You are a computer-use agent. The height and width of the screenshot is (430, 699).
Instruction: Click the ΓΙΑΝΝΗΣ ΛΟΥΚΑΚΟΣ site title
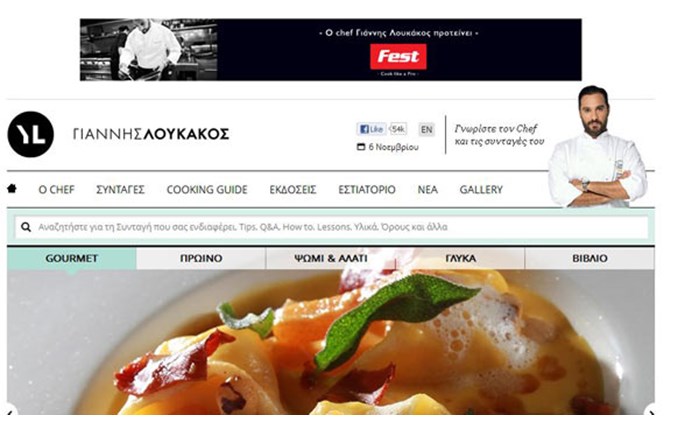pos(151,134)
